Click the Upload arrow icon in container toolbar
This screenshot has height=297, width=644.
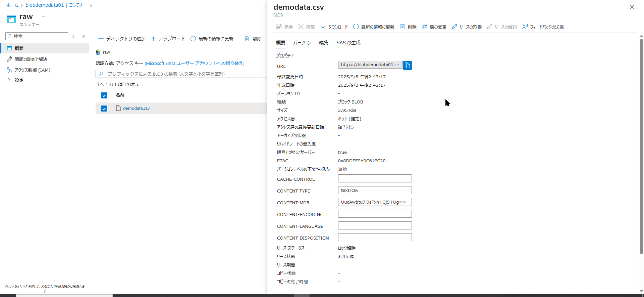pyautogui.click(x=153, y=39)
